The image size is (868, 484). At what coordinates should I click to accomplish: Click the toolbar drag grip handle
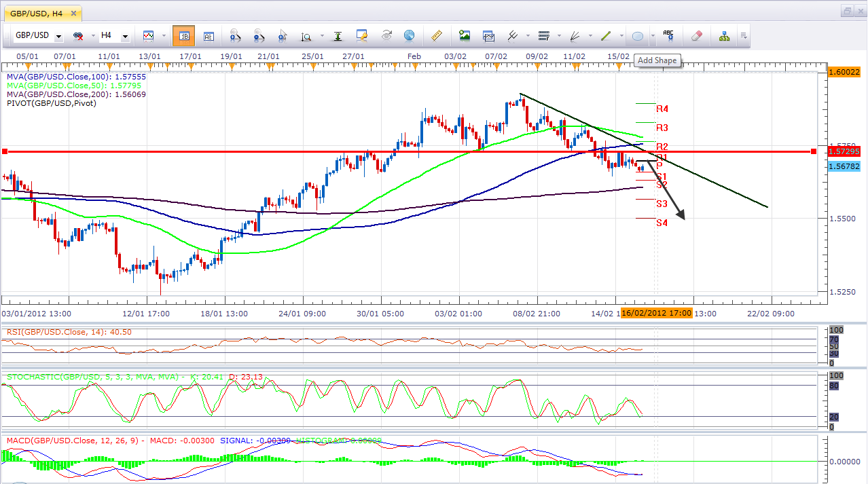(6, 36)
